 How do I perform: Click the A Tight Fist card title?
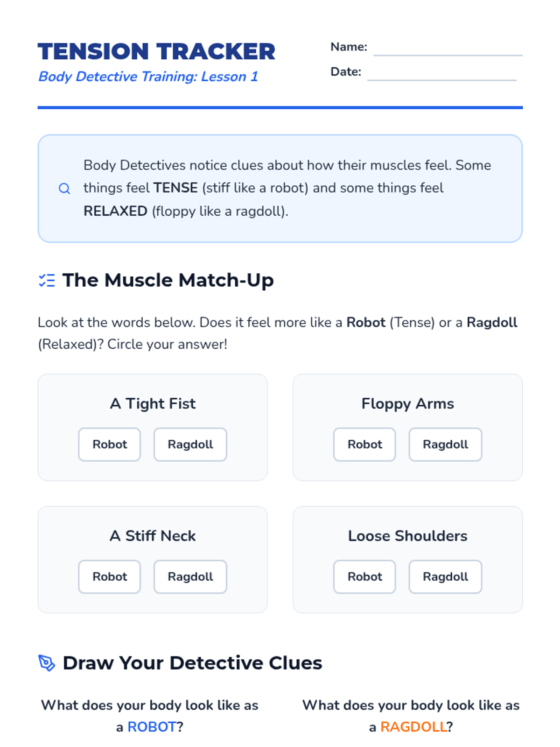tap(153, 404)
